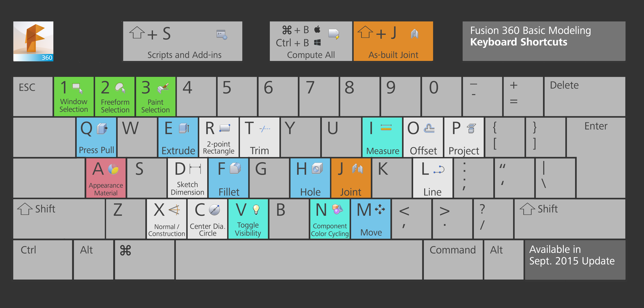The image size is (644, 308).
Task: Click the Compute All document icon
Action: tap(334, 34)
